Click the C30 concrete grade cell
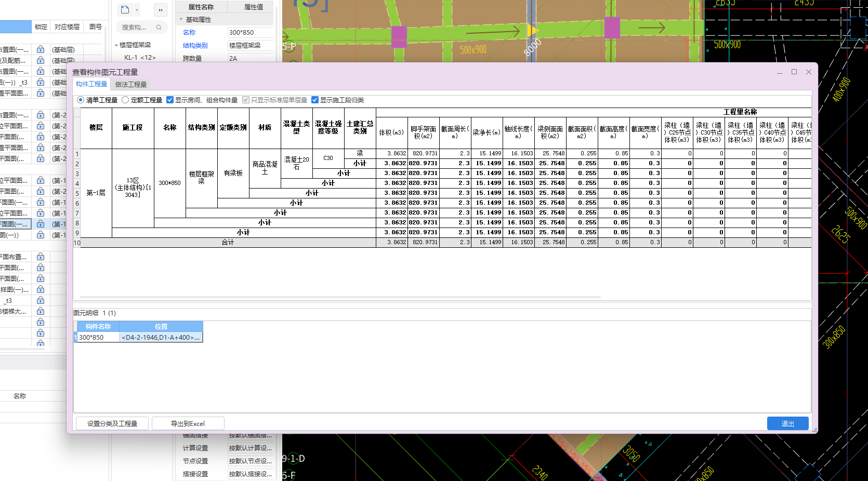The height and width of the screenshot is (481, 868). pyautogui.click(x=328, y=158)
